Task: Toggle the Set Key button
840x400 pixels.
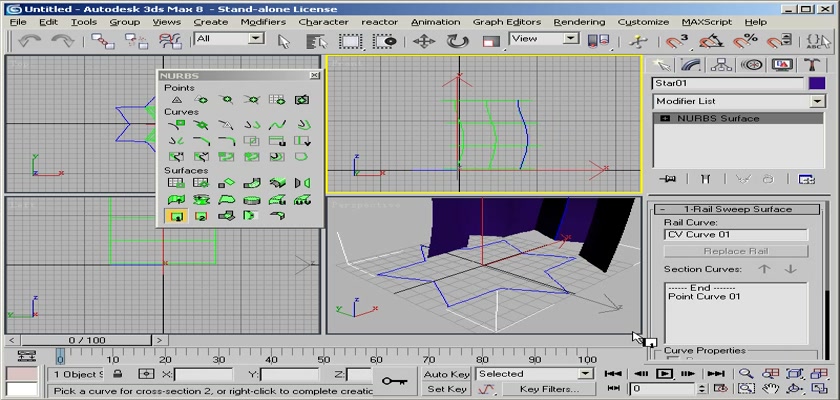Action: pyautogui.click(x=446, y=389)
